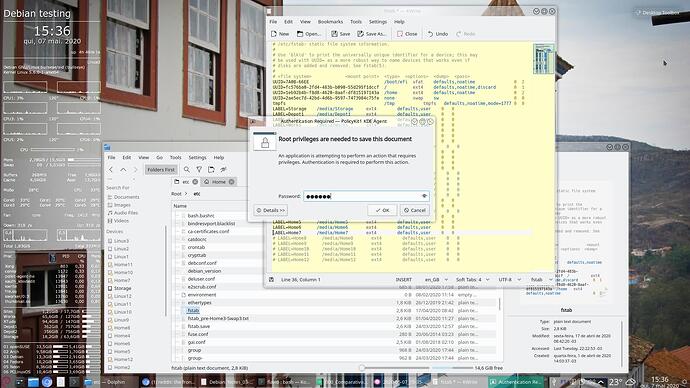Expand the breadcrumb arrow after Root
Screen dimensions: 690x388
(x=186, y=194)
